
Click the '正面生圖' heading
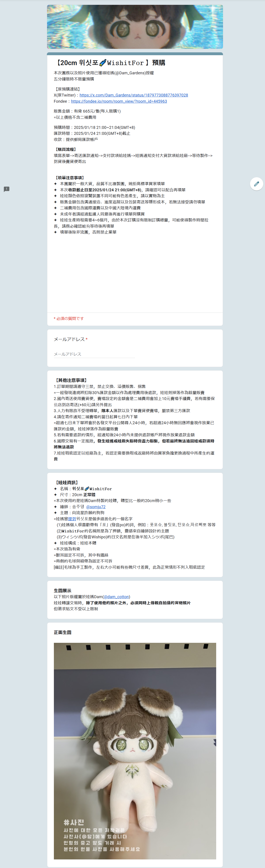point(63,632)
